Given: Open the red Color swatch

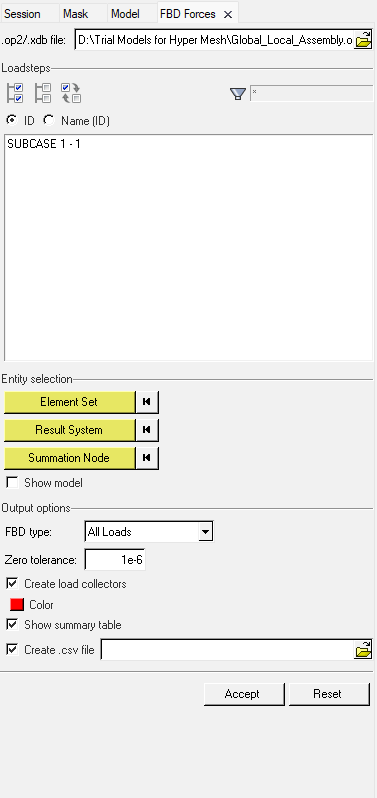Looking at the screenshot, I should (17, 605).
